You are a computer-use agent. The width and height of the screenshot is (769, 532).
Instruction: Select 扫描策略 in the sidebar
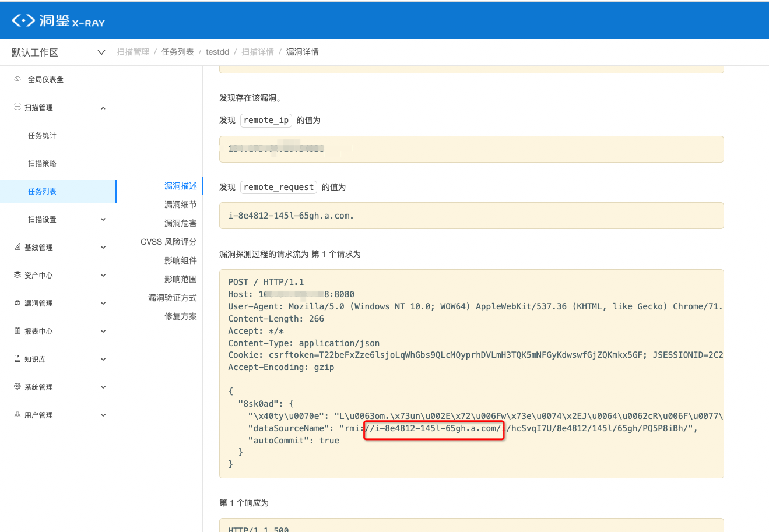tap(42, 164)
